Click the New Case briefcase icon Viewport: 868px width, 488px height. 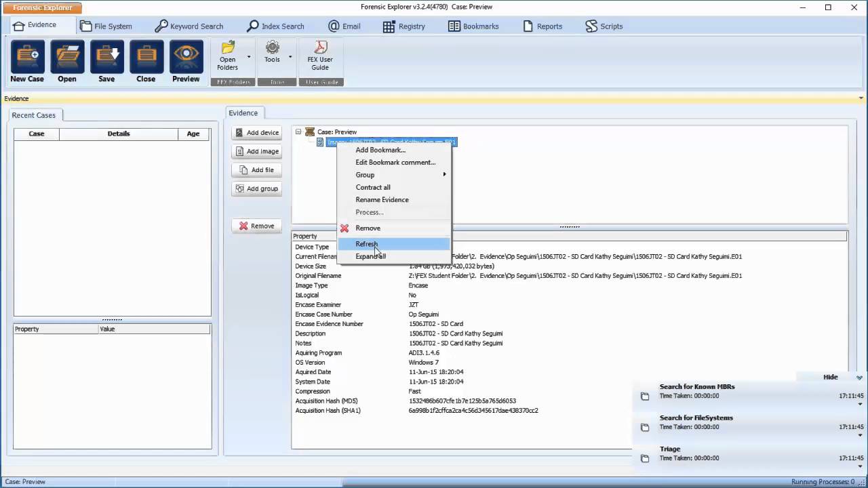pos(28,57)
